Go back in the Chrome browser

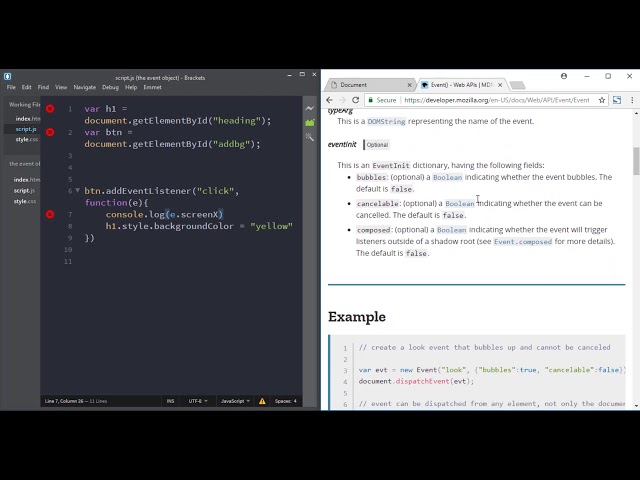(x=329, y=100)
